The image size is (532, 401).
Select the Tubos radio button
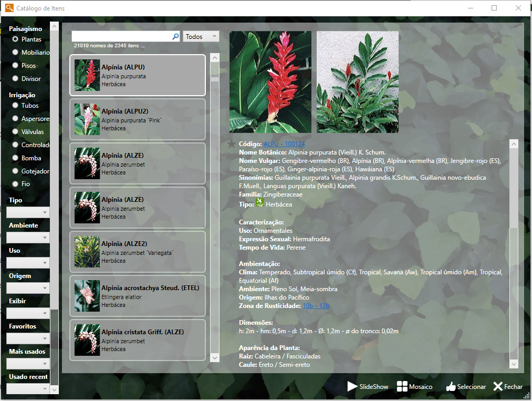click(15, 106)
